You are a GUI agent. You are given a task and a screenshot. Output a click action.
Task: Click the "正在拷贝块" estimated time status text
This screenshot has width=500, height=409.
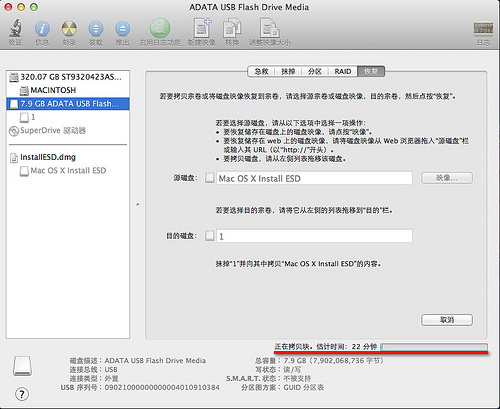(x=326, y=347)
